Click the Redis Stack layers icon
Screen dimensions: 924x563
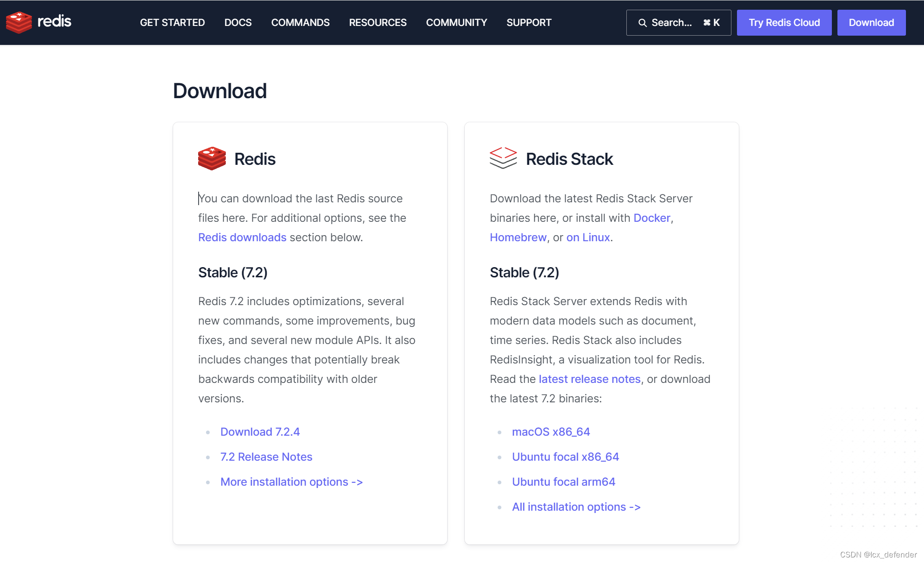(x=503, y=158)
